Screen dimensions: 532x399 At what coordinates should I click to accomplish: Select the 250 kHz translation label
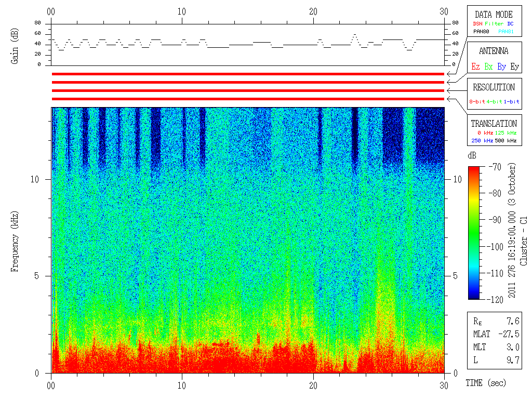pos(482,141)
